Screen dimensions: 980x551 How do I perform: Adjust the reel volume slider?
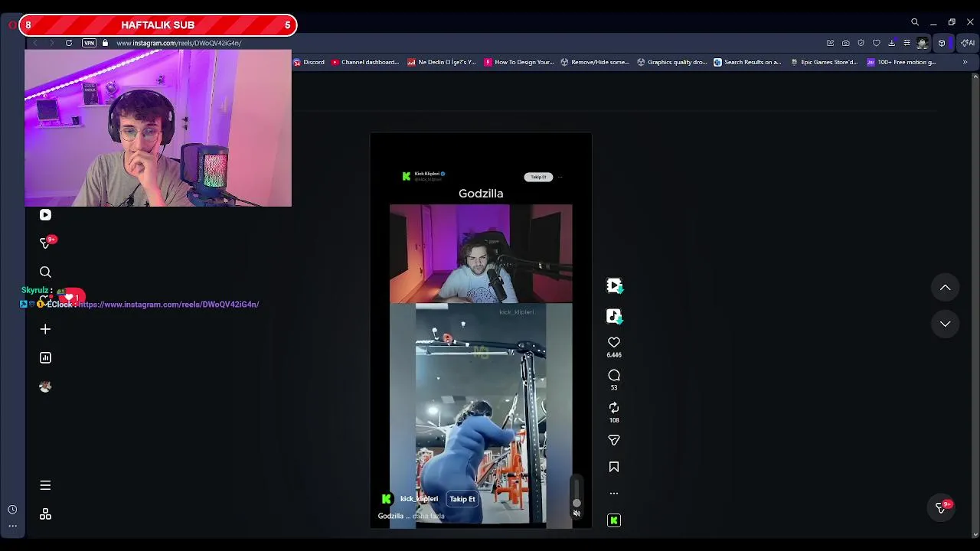(x=577, y=491)
